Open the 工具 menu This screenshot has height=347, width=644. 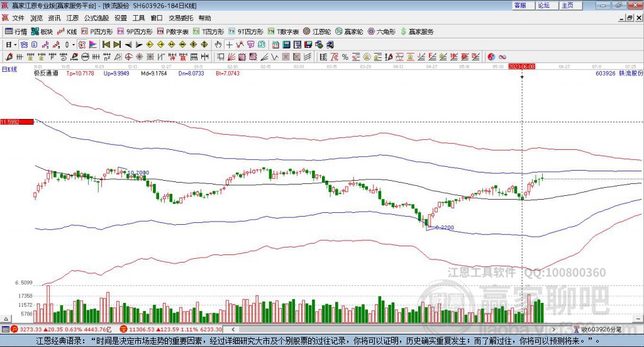click(139, 18)
